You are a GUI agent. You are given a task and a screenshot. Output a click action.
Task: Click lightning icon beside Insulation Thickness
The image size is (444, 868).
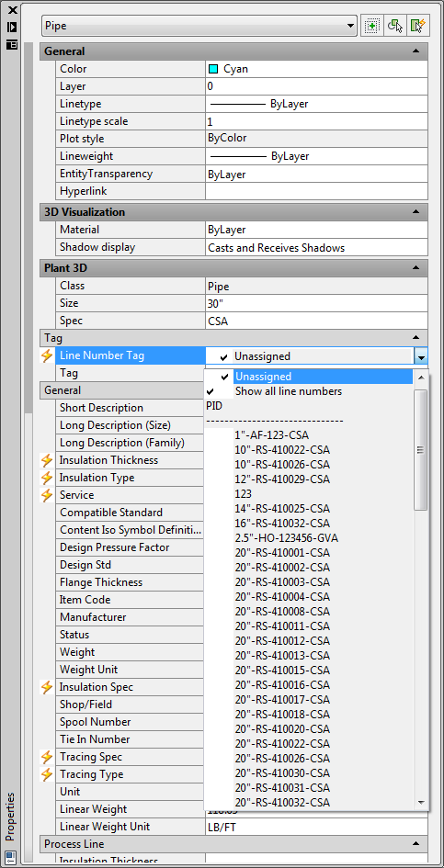[x=48, y=460]
